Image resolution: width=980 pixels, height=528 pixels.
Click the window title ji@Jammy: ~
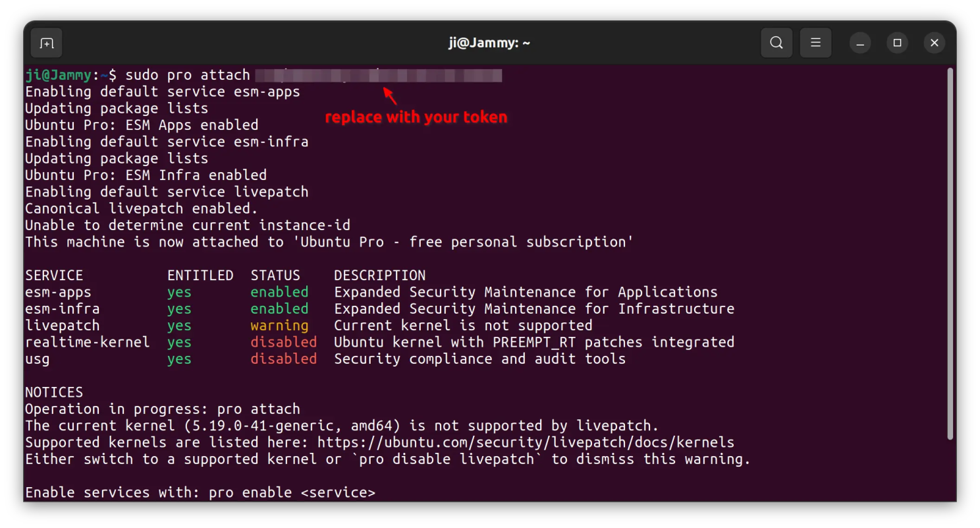pyautogui.click(x=489, y=43)
